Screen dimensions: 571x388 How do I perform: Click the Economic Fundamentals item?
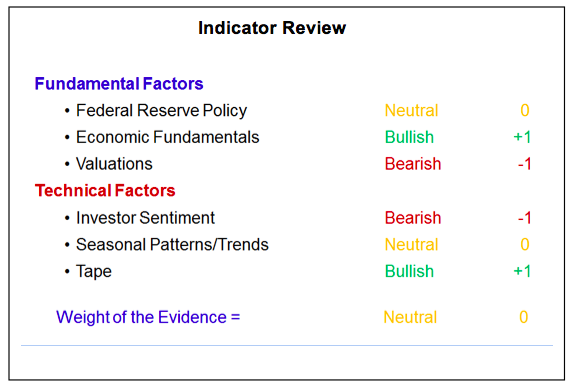(168, 137)
